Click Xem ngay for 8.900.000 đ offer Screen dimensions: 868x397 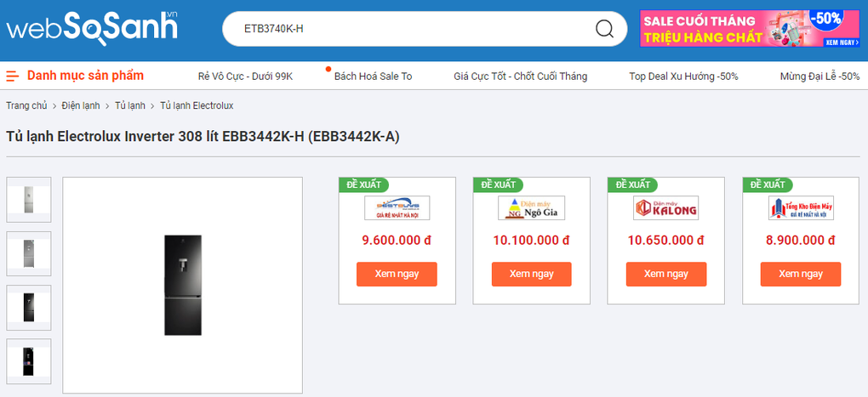coord(801,275)
